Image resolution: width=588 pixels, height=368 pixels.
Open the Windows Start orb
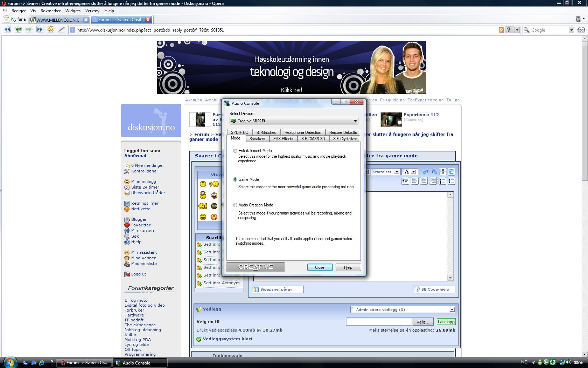(10, 362)
